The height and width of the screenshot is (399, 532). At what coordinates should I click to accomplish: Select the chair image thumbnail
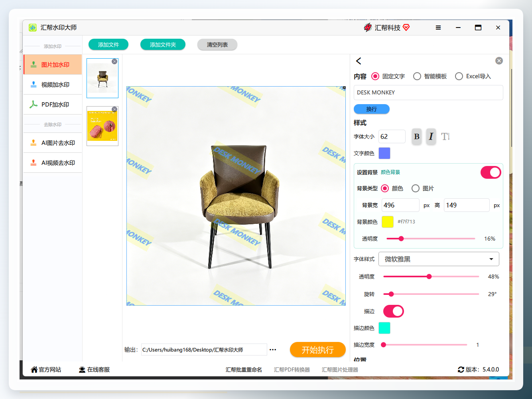[102, 78]
